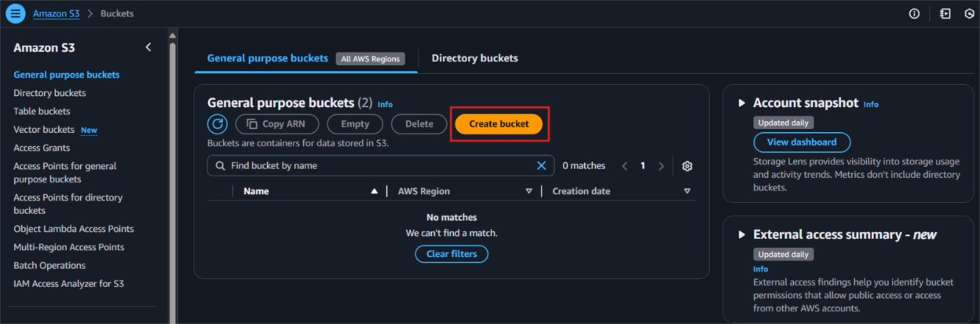This screenshot has height=324, width=980.
Task: Open Vector buckets in sidebar
Action: (x=44, y=129)
